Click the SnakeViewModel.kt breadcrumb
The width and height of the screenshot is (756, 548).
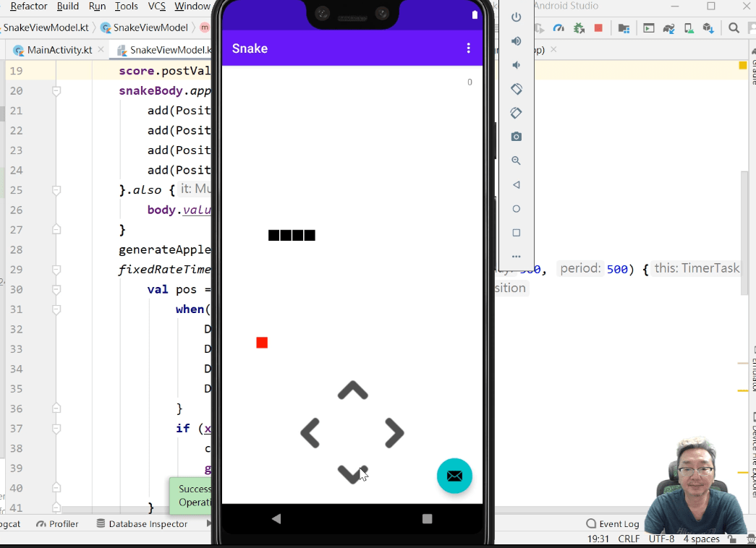[46, 27]
